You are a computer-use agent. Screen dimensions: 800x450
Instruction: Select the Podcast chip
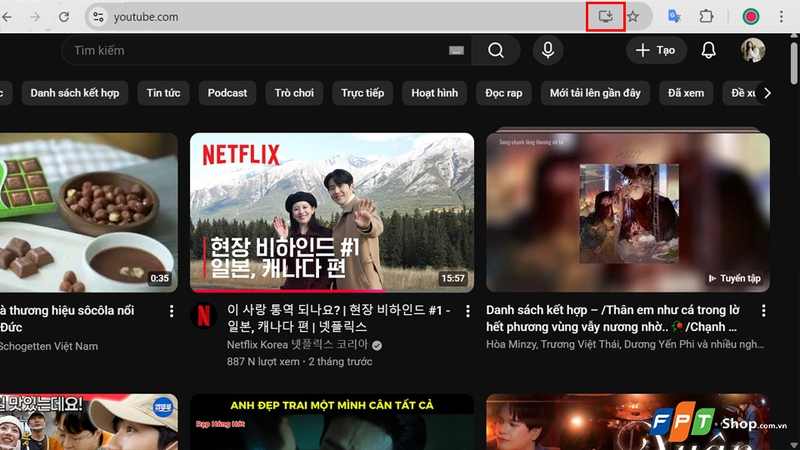coord(227,93)
